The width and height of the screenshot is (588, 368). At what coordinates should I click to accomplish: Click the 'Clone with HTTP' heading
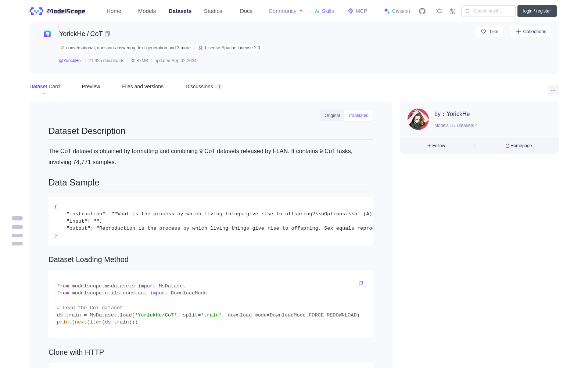(76, 352)
